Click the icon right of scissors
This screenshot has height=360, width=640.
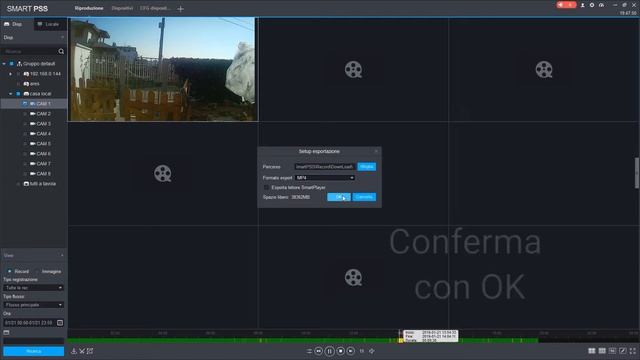click(x=90, y=351)
